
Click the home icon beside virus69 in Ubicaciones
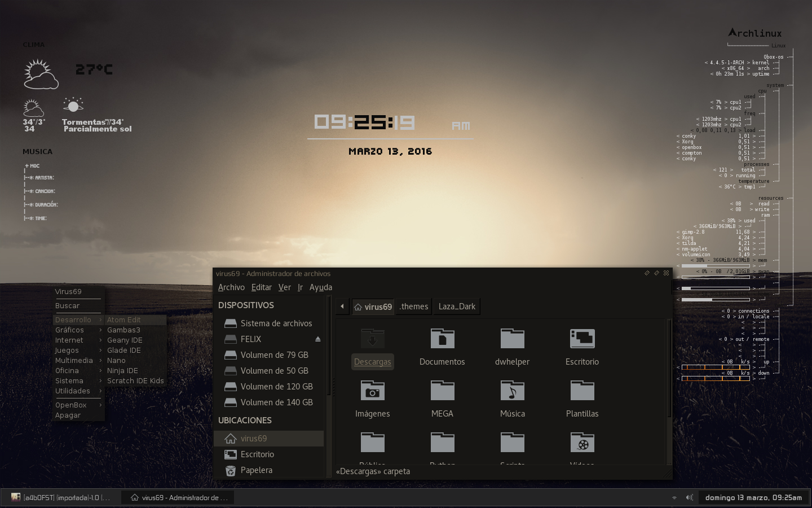[x=230, y=439]
